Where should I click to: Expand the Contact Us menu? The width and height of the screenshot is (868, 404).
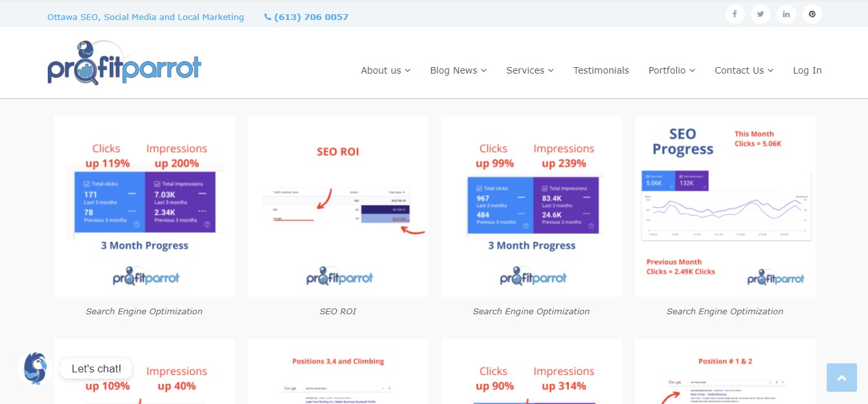(x=744, y=70)
